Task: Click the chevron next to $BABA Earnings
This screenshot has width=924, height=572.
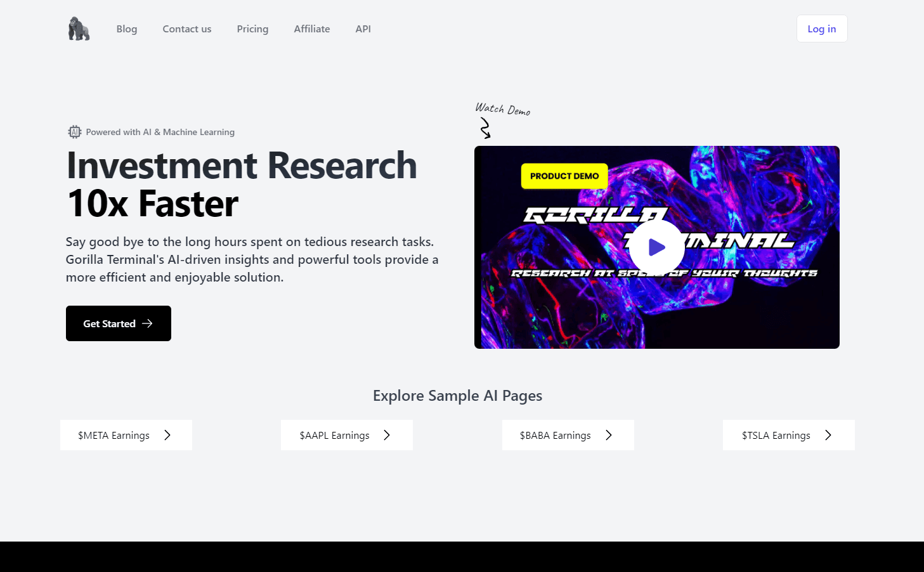Action: pos(609,435)
